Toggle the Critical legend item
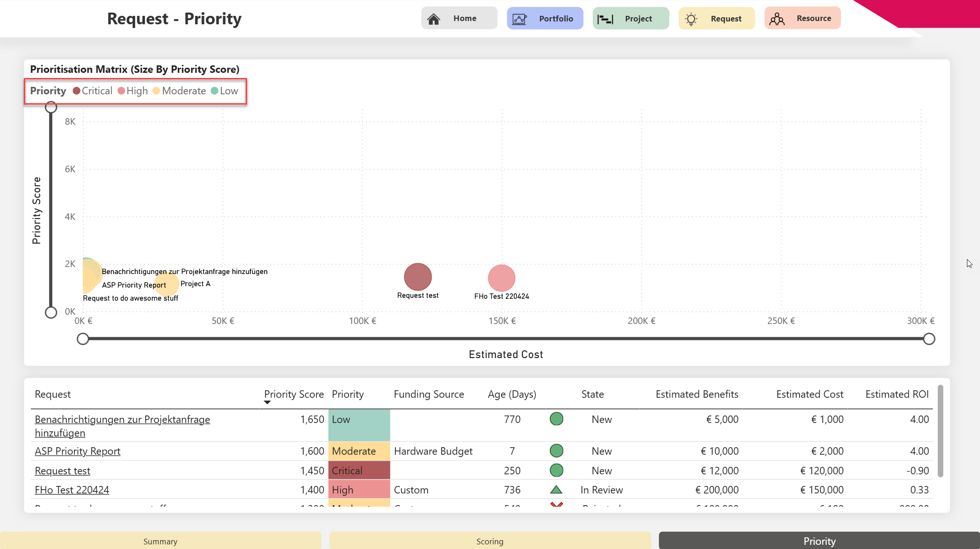 click(x=92, y=91)
